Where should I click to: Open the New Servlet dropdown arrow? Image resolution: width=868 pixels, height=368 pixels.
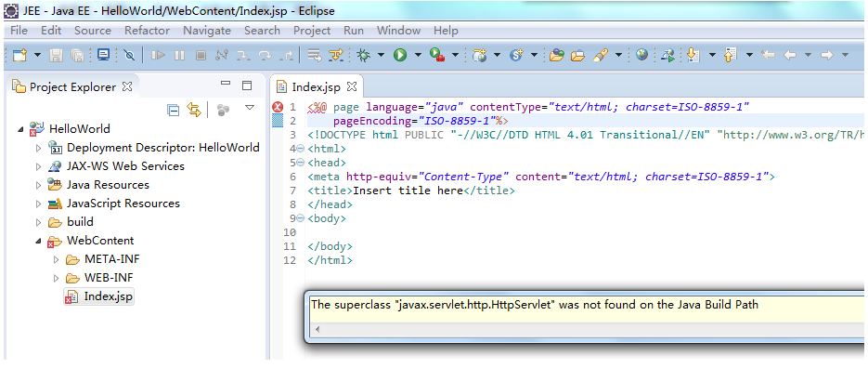[x=534, y=55]
